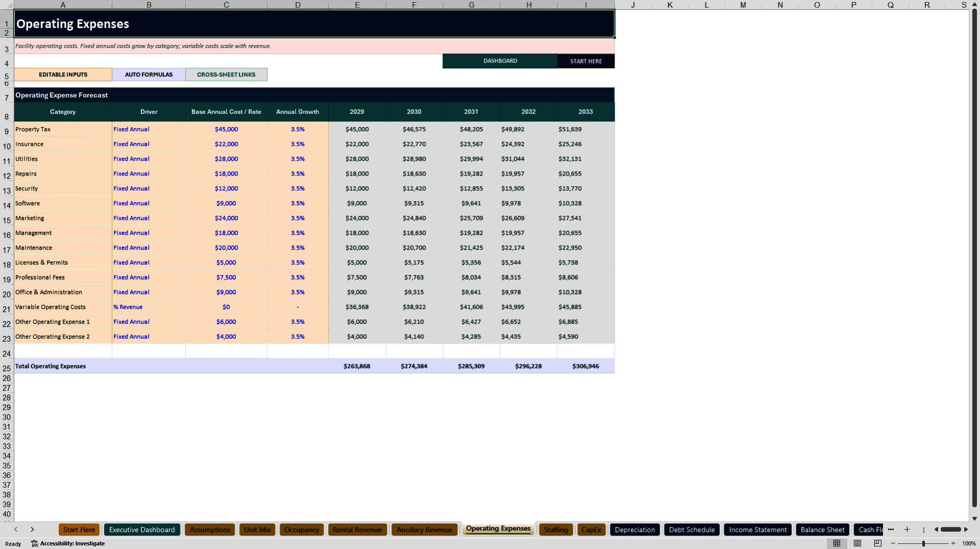This screenshot has width=980, height=549.
Task: Select total 2033 cell $306,946
Action: (585, 366)
